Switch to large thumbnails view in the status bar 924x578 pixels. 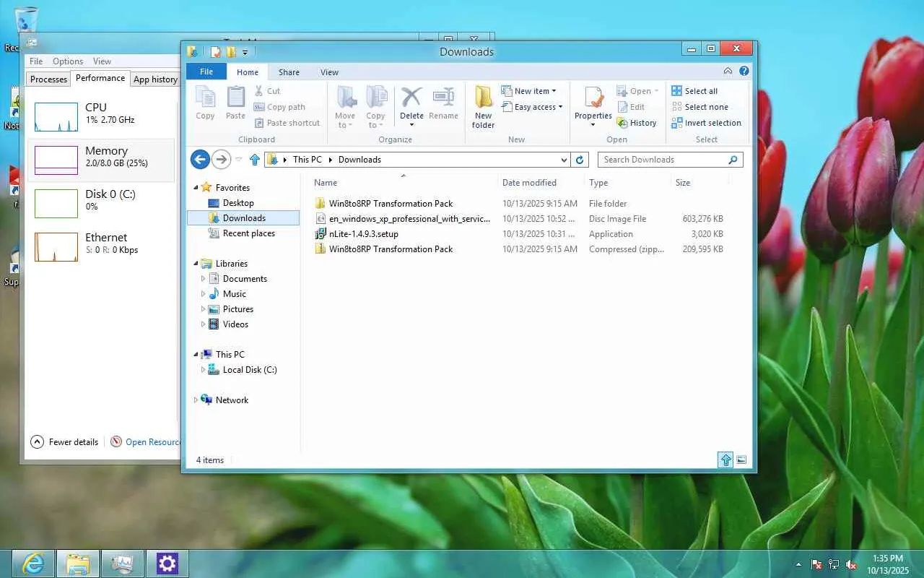click(741, 460)
